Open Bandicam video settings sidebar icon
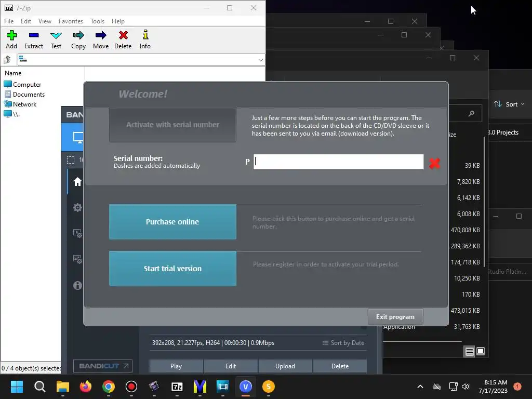The width and height of the screenshot is (532, 399). click(x=77, y=233)
